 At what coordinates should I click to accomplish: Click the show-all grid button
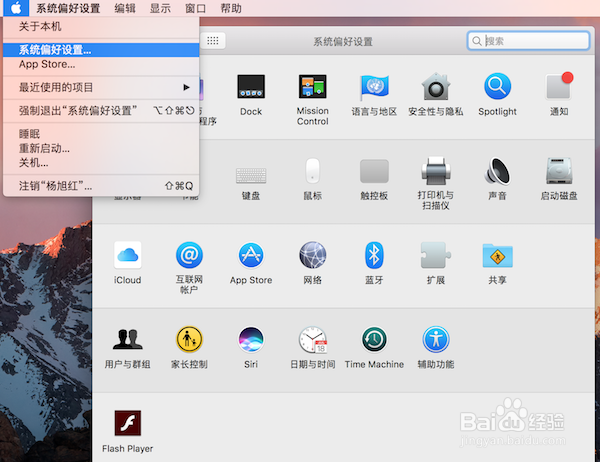pos(213,41)
